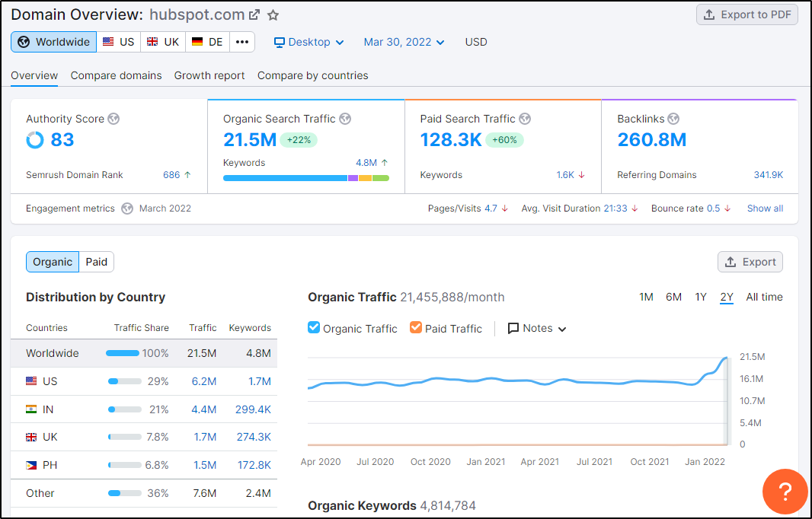Click globe icon next to Authority Score
The width and height of the screenshot is (812, 519).
point(113,119)
